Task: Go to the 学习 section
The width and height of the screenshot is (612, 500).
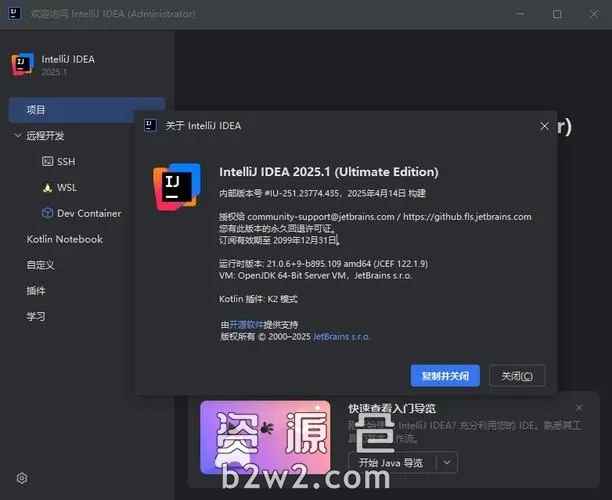Action: [x=36, y=316]
